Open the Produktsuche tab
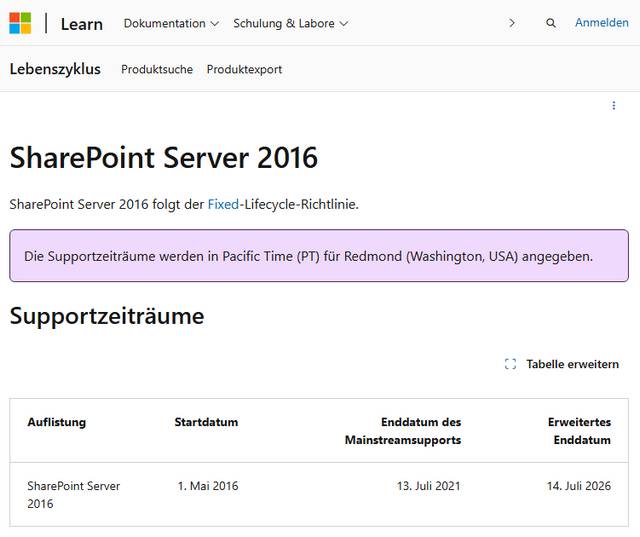Viewport: 640px width, 537px height. coord(157,69)
